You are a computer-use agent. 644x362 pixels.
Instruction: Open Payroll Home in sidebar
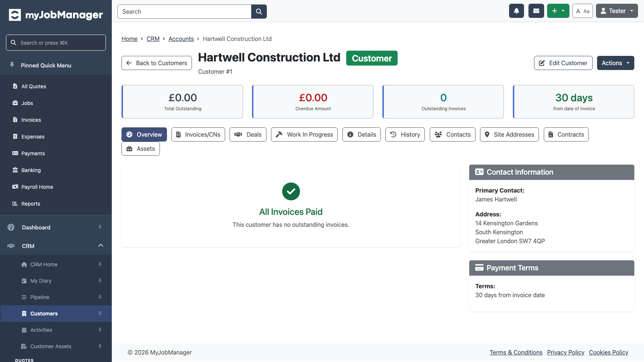56,187
